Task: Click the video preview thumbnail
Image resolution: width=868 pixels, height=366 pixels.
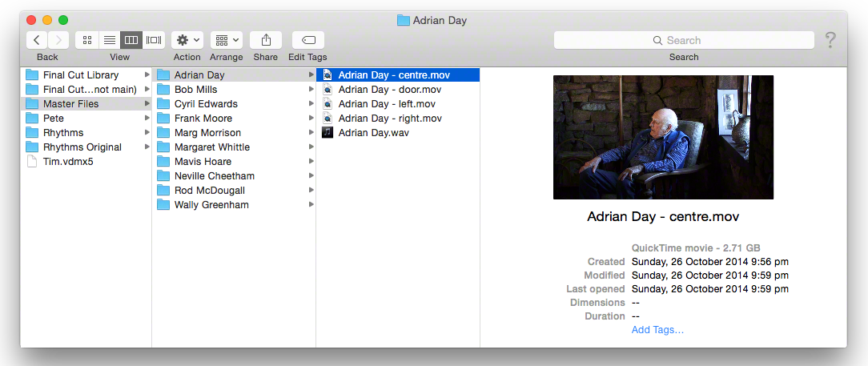Action: pos(663,137)
